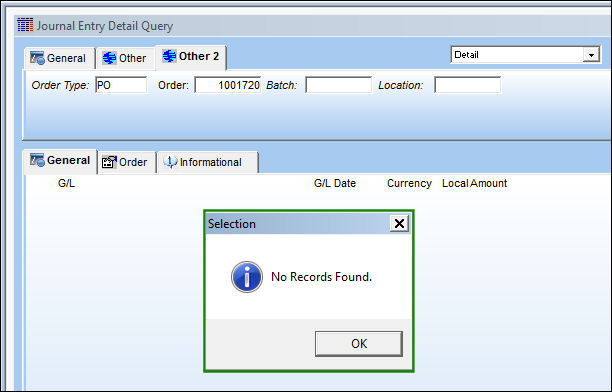Click the Informational tab's anchor icon

pyautogui.click(x=170, y=162)
